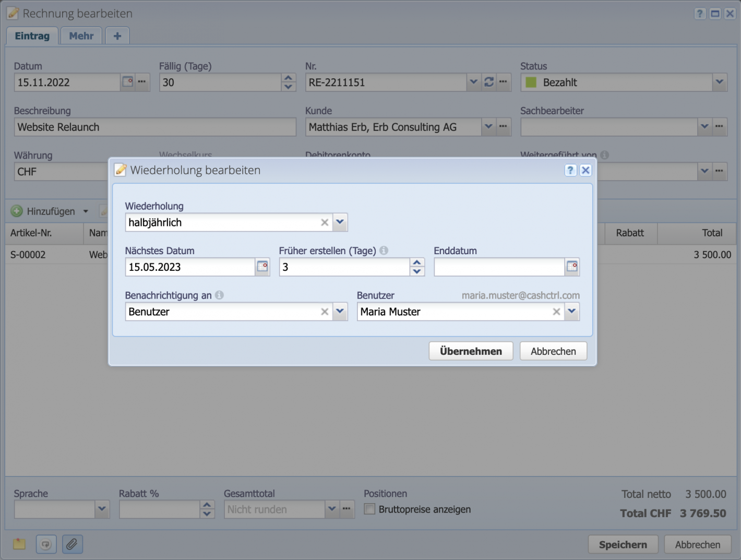
Task: Enable the Bruttopreise anzeigen checkbox
Action: click(x=369, y=509)
